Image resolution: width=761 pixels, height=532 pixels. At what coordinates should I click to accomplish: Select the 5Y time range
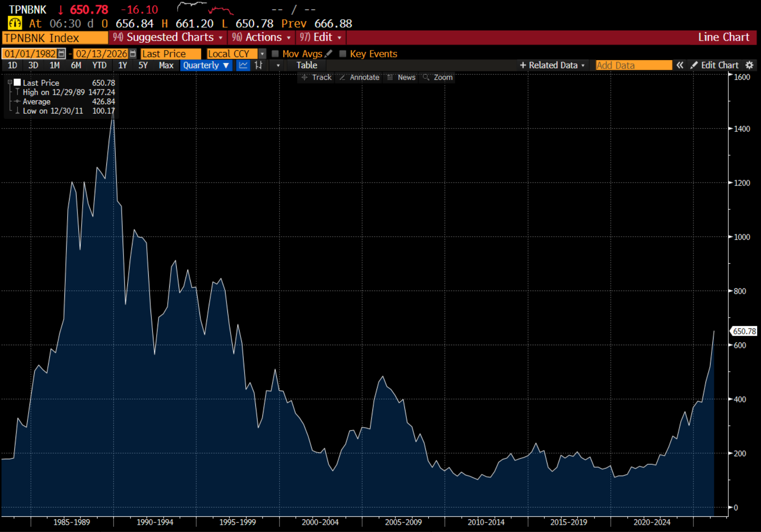tap(143, 65)
